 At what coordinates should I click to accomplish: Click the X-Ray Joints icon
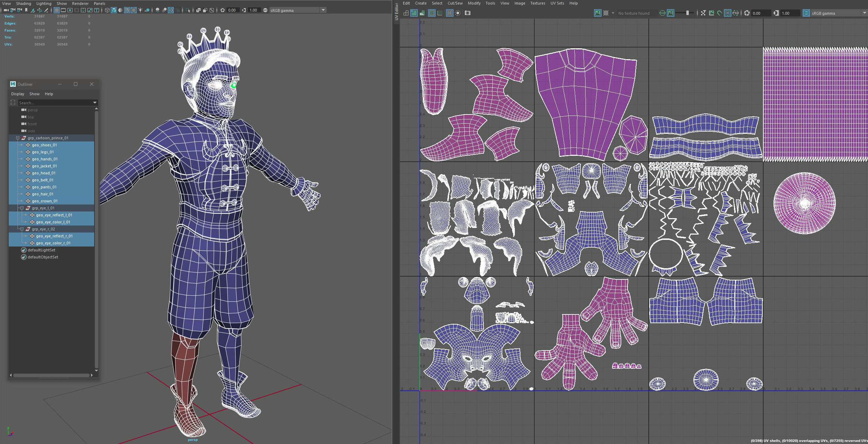[x=212, y=10]
